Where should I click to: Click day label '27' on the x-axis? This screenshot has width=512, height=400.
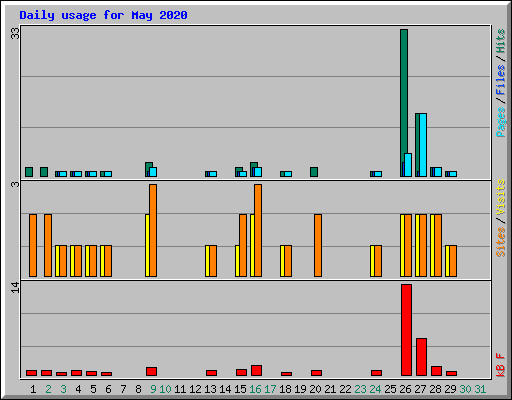click(x=420, y=389)
